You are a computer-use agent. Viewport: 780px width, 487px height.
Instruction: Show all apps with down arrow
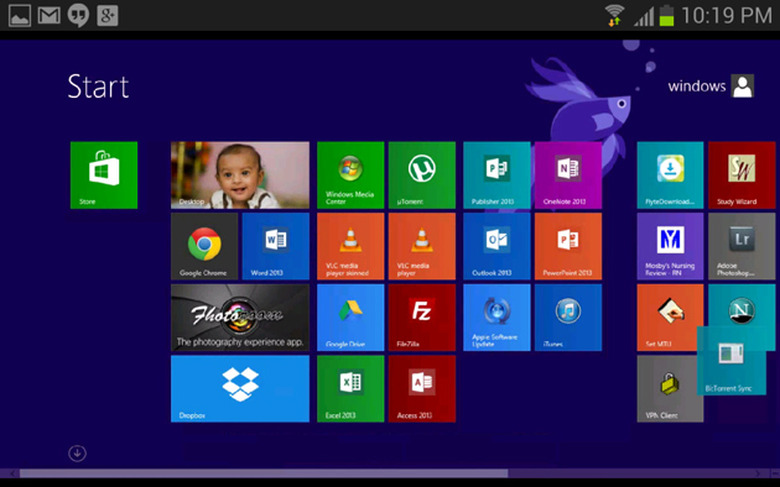[77, 453]
